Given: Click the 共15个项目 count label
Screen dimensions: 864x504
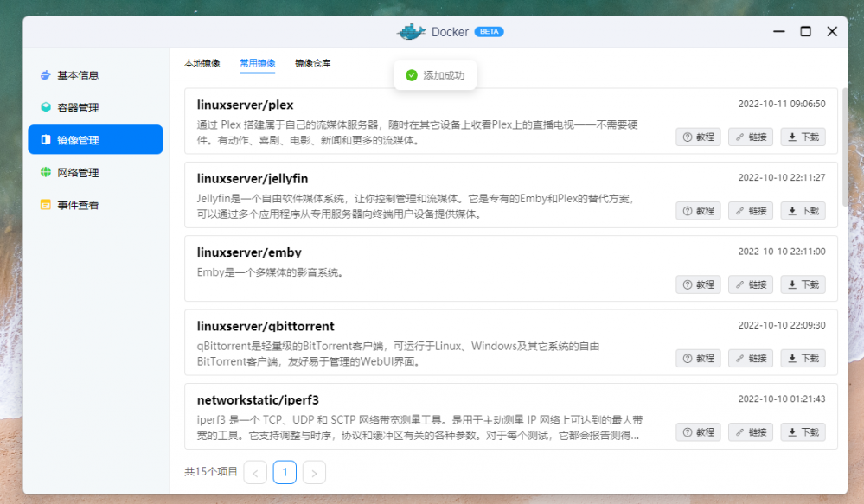Looking at the screenshot, I should coord(210,472).
